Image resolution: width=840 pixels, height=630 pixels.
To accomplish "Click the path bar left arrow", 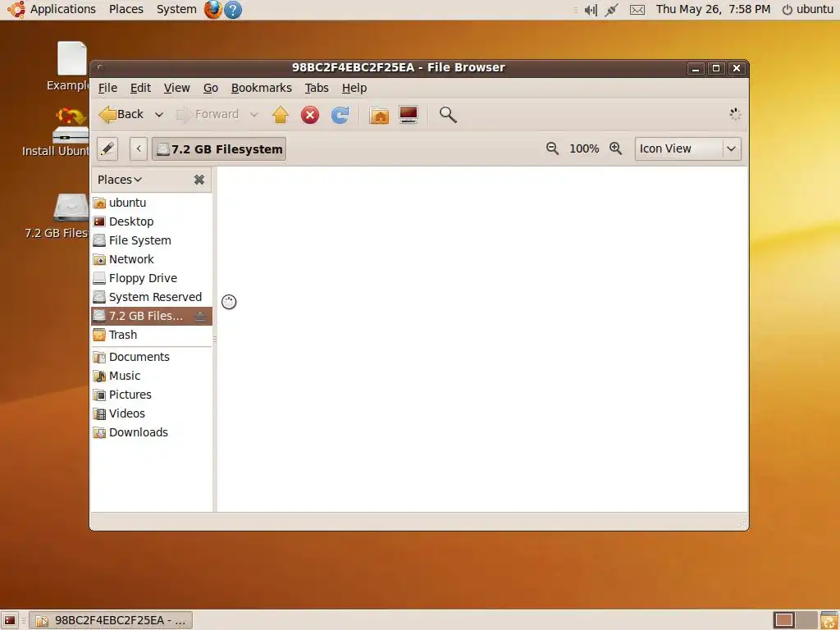I will click(x=138, y=148).
